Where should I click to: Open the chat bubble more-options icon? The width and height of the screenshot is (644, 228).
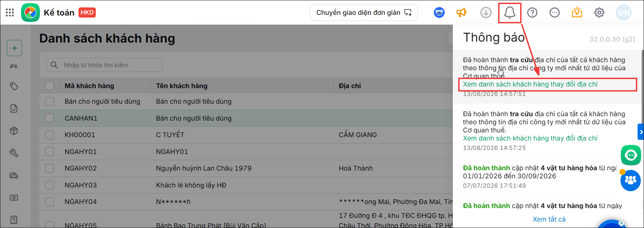[x=555, y=13]
